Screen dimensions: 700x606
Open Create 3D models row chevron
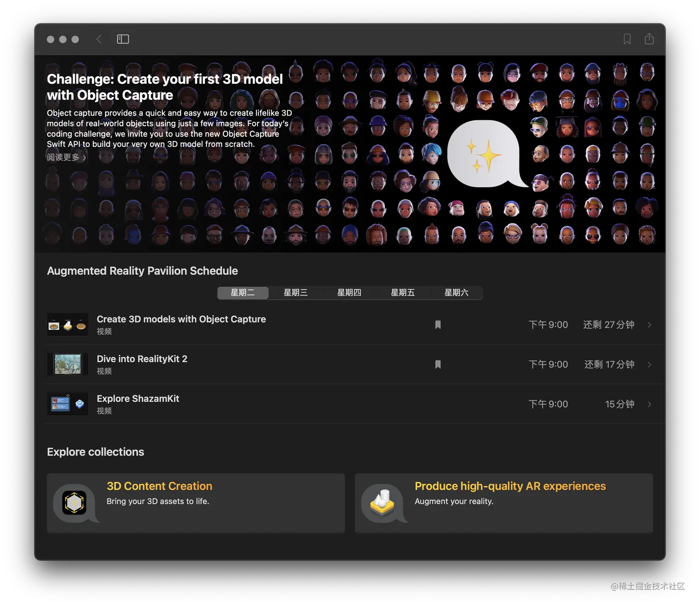click(650, 325)
